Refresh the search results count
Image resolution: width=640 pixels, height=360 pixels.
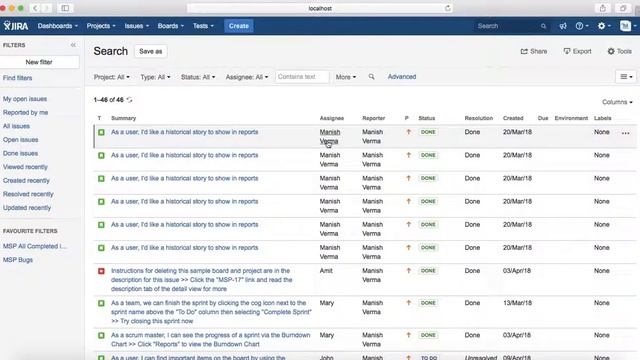point(129,100)
